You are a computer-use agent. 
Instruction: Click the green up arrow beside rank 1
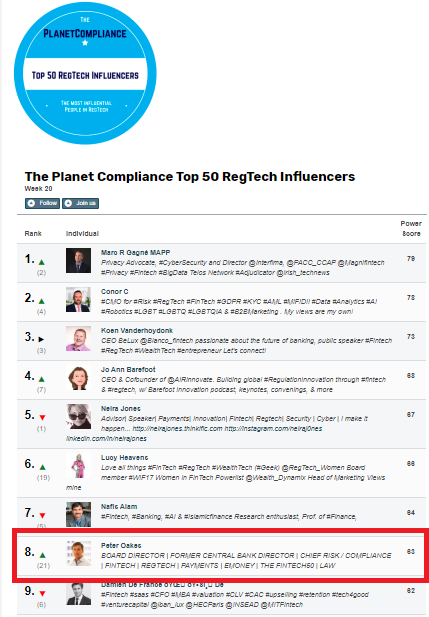(42, 262)
